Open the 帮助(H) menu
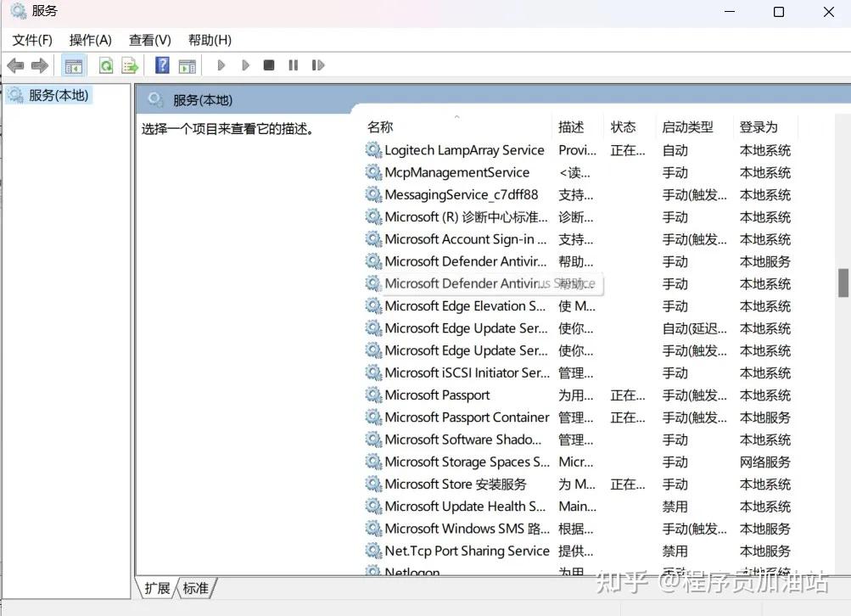This screenshot has width=851, height=616. click(x=210, y=40)
